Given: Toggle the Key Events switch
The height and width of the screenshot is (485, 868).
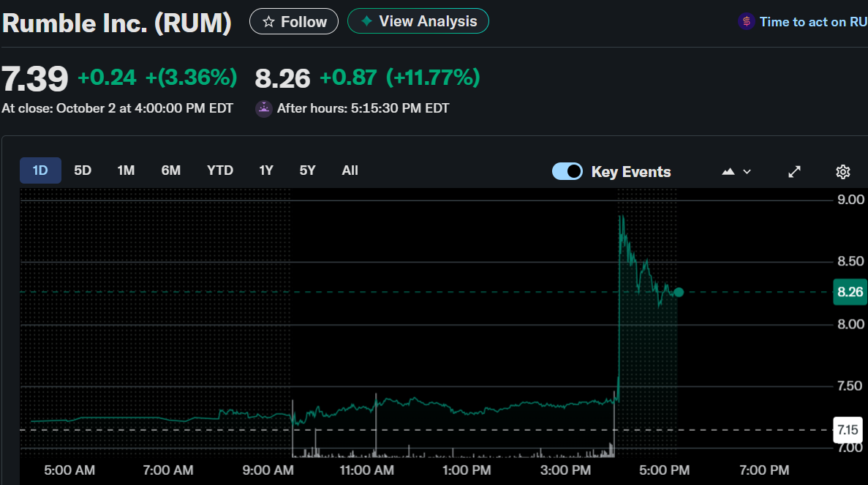Looking at the screenshot, I should click(567, 171).
